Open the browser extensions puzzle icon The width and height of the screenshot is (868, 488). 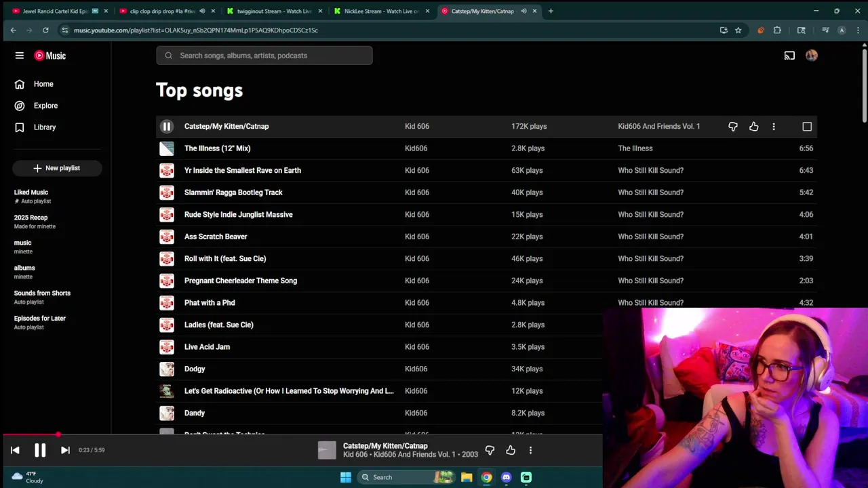tap(777, 30)
